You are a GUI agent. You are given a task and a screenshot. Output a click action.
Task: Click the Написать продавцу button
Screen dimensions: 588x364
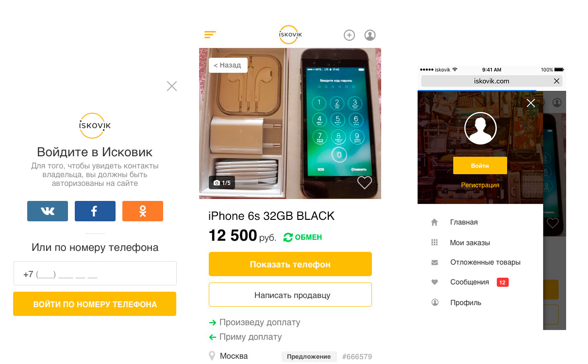(x=290, y=295)
